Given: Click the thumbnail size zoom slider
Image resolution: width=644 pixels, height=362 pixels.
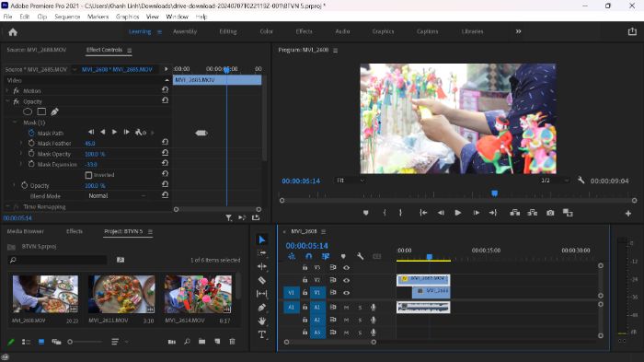Looking at the screenshot, I should pyautogui.click(x=86, y=342).
